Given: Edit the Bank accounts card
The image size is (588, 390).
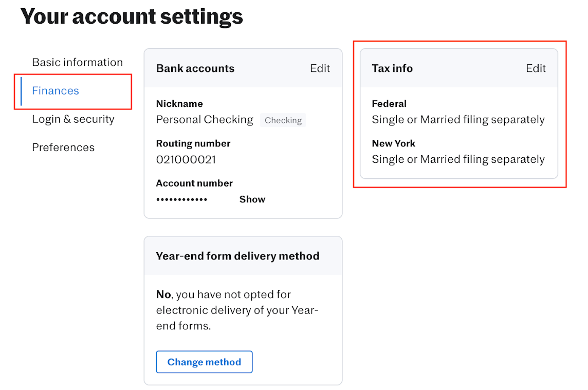Looking at the screenshot, I should pyautogui.click(x=320, y=68).
